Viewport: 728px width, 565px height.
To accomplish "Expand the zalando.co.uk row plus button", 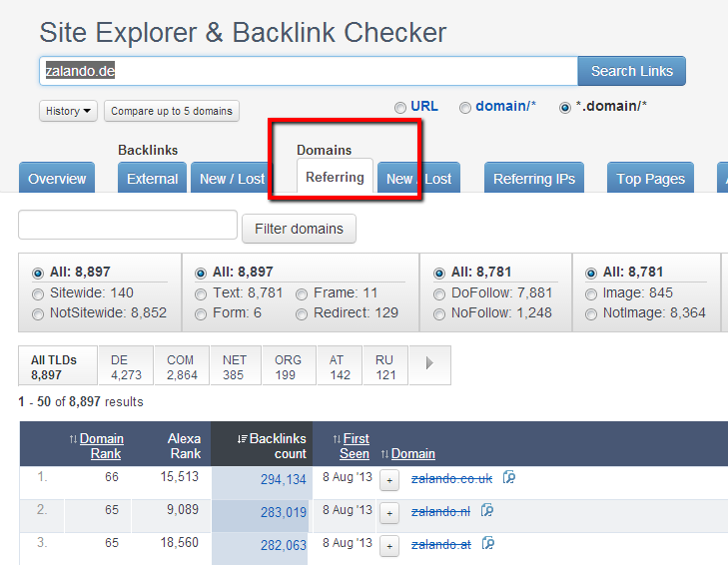I will coord(389,480).
